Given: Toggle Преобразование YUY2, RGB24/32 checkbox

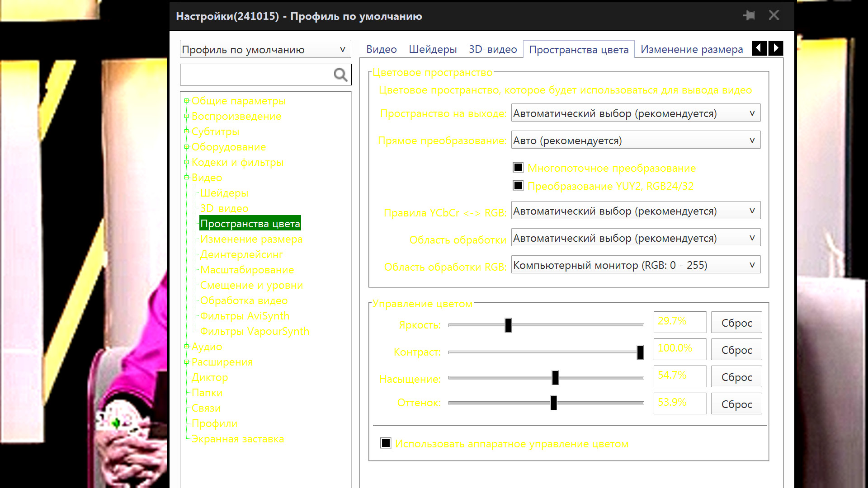Looking at the screenshot, I should point(518,186).
